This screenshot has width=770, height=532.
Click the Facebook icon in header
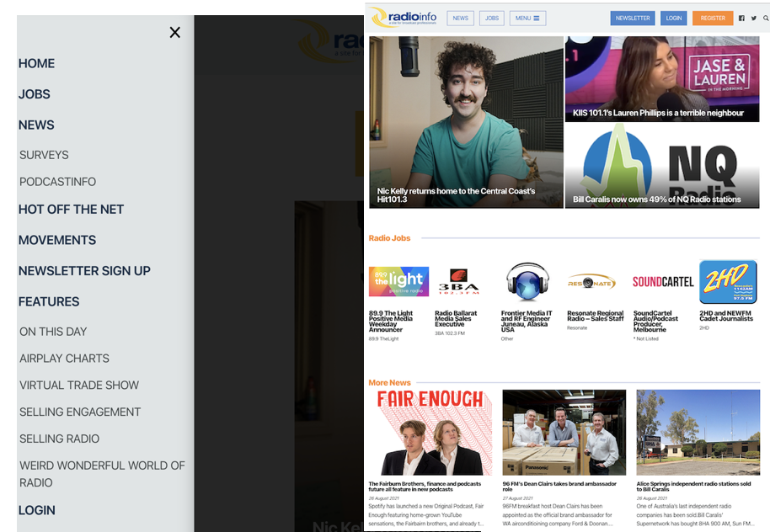[x=741, y=19]
